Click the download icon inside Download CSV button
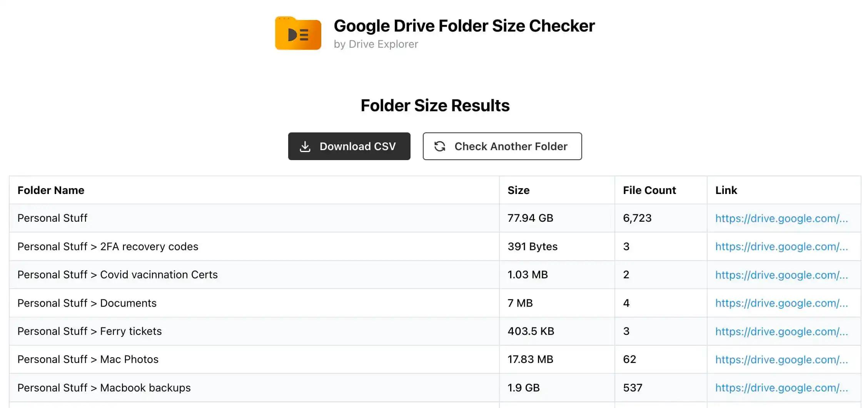Image resolution: width=868 pixels, height=408 pixels. coord(305,146)
